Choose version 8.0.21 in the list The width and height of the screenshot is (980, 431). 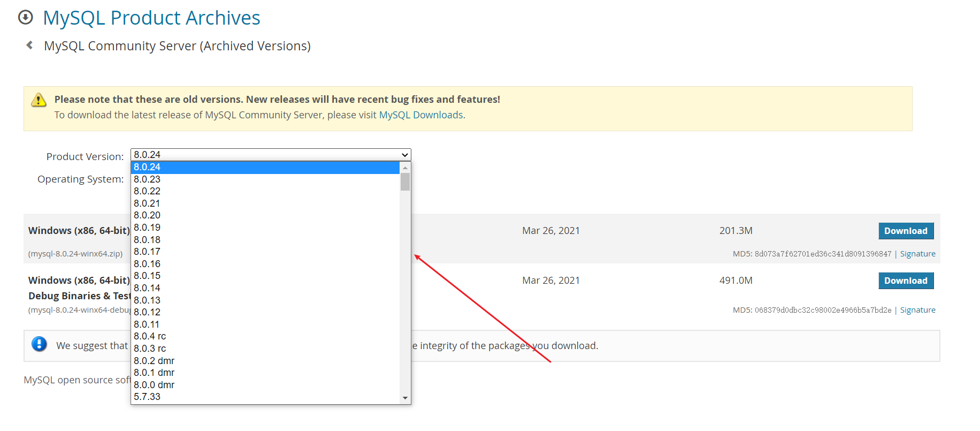tap(265, 203)
